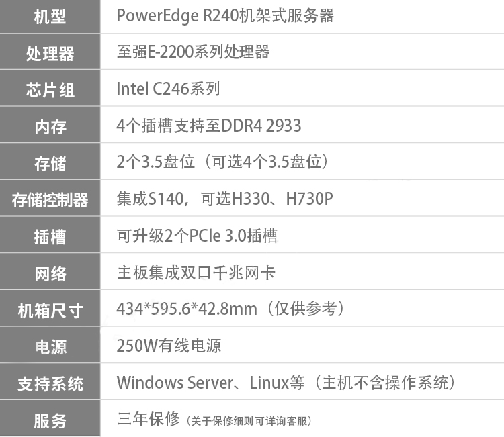Click the 插槽 row label
This screenshot has height=437, width=504.
50,236
